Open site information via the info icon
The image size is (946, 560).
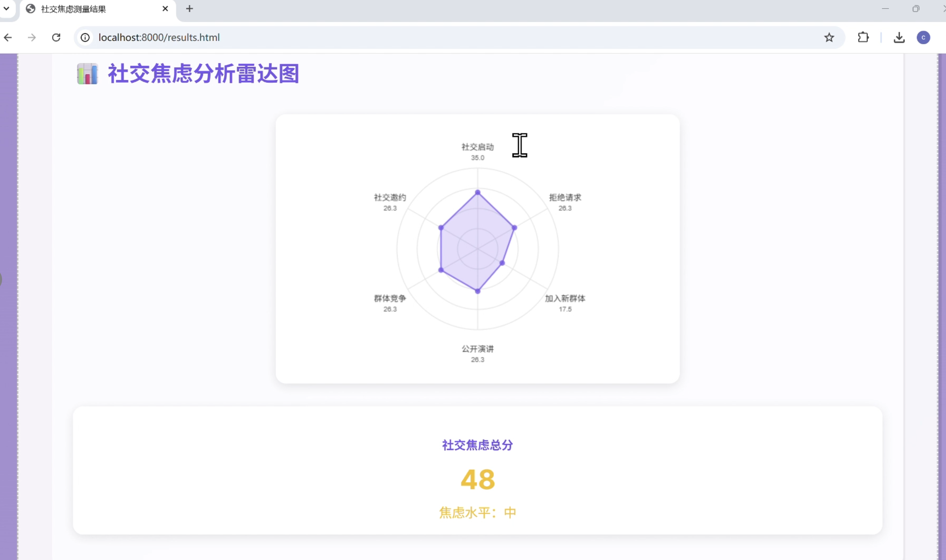point(85,37)
